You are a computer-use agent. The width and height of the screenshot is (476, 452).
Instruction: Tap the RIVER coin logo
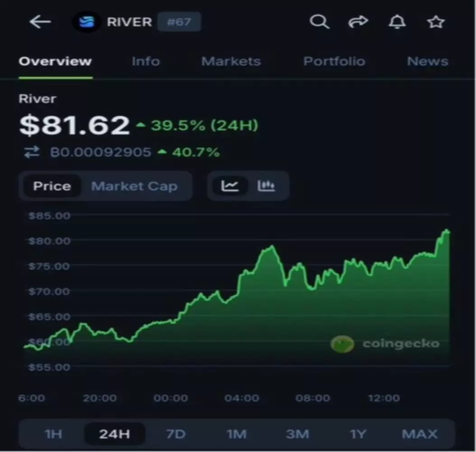pyautogui.click(x=86, y=22)
